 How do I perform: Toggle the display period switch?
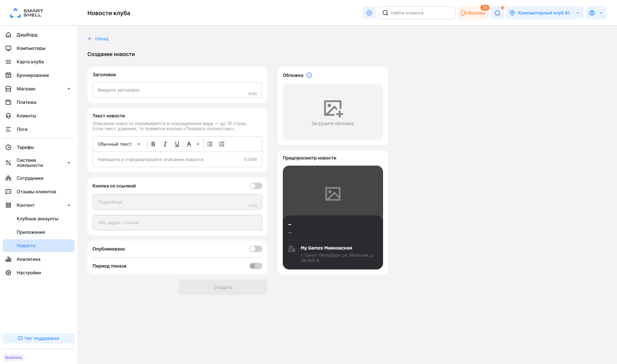point(256,266)
